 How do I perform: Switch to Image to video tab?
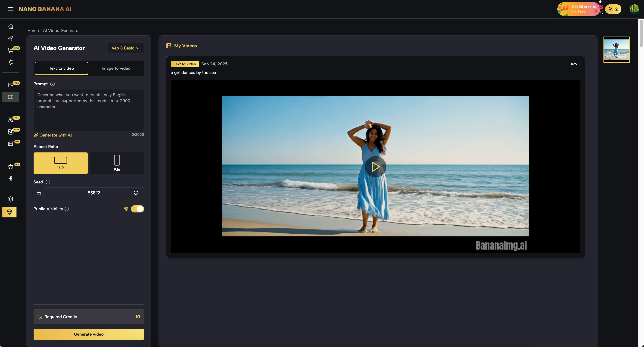pos(116,68)
